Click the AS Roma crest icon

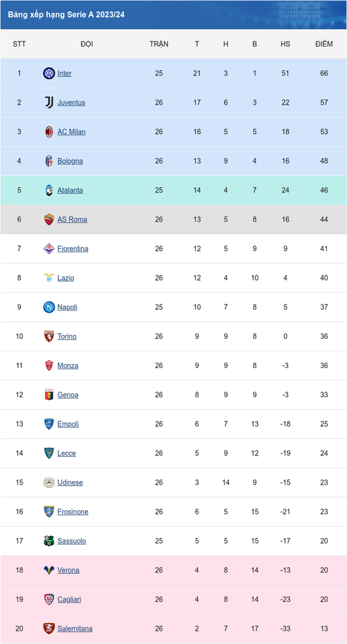[x=49, y=219]
